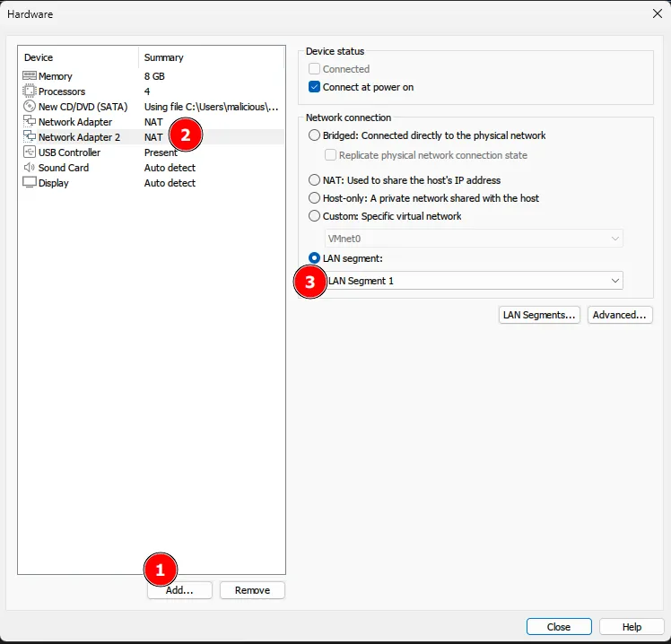Click the first Network Adapter icon
Image resolution: width=671 pixels, height=644 pixels.
(x=30, y=122)
